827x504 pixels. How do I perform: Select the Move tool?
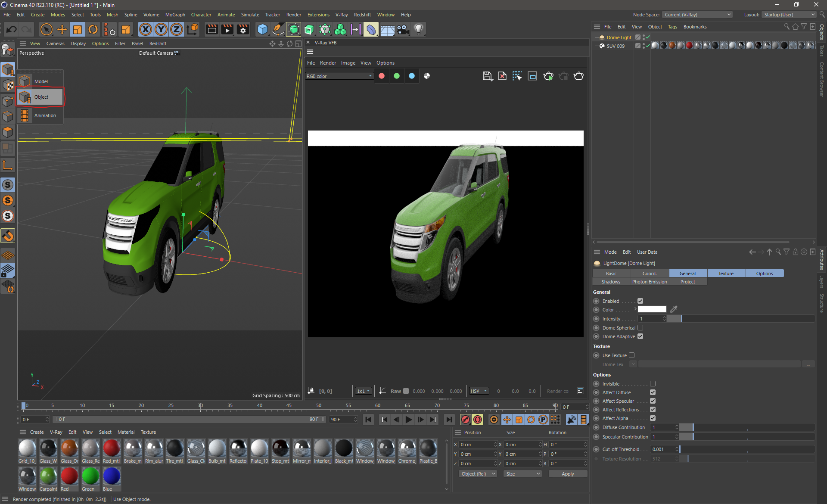click(x=62, y=29)
